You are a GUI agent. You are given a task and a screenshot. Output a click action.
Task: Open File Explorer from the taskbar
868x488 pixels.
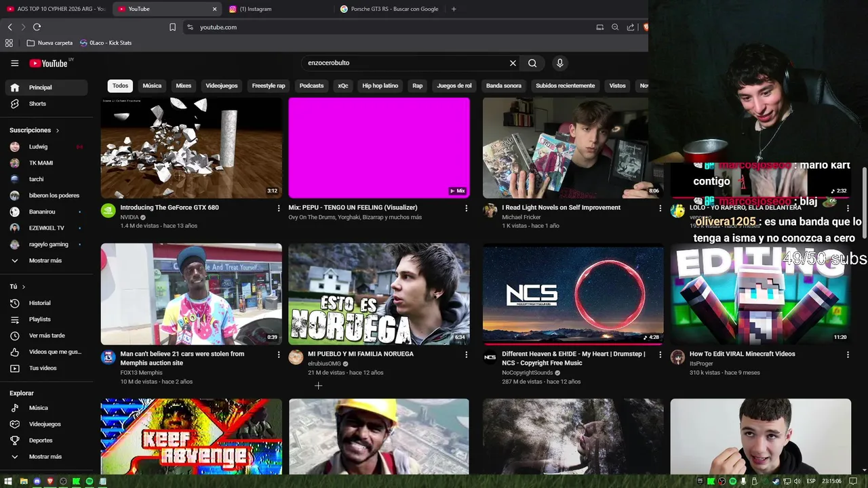click(23, 481)
